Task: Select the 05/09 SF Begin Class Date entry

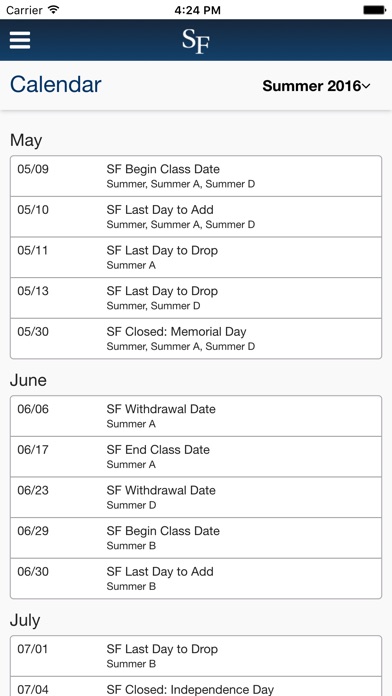Action: [x=196, y=176]
